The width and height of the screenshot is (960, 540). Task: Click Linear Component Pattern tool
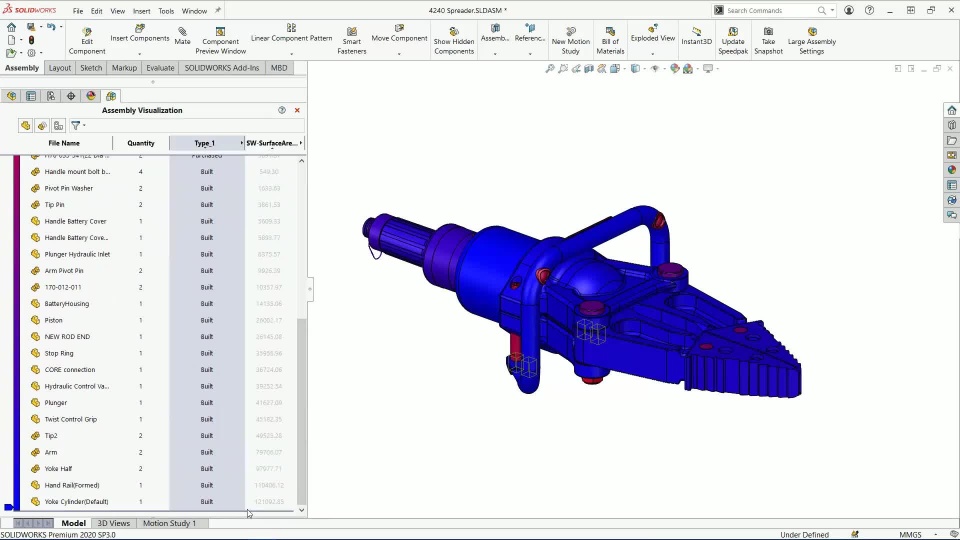pyautogui.click(x=291, y=33)
